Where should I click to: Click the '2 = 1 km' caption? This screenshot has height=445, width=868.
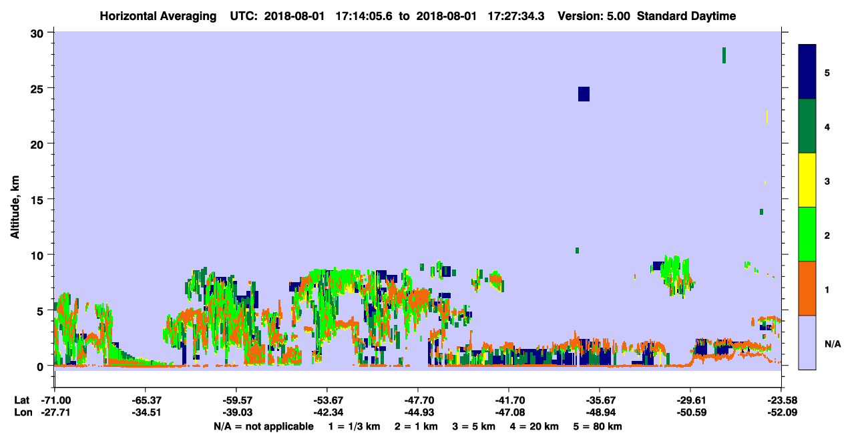[416, 426]
